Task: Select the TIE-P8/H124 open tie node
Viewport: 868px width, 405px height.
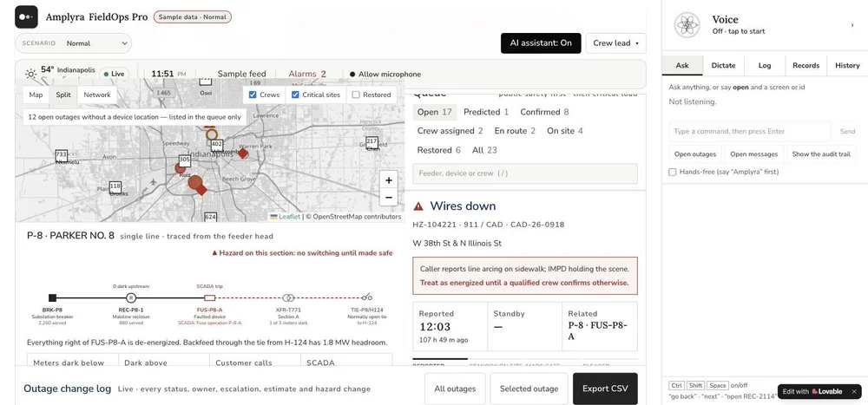Action: pyautogui.click(x=366, y=297)
